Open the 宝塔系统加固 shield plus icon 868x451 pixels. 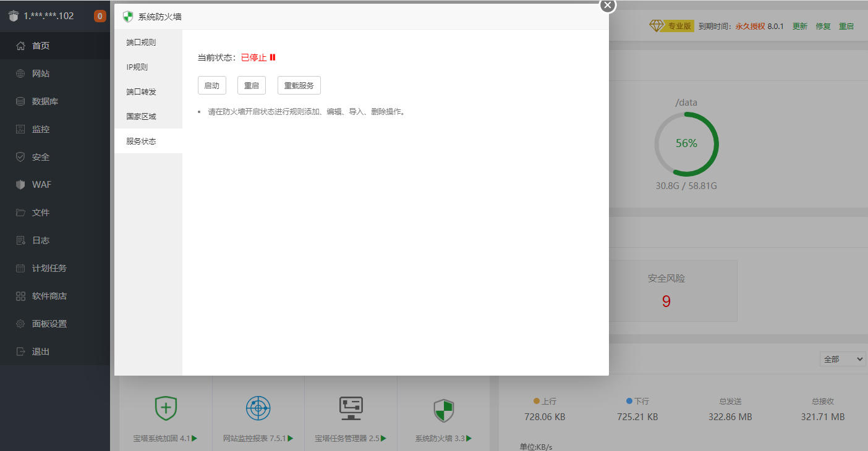(x=166, y=408)
